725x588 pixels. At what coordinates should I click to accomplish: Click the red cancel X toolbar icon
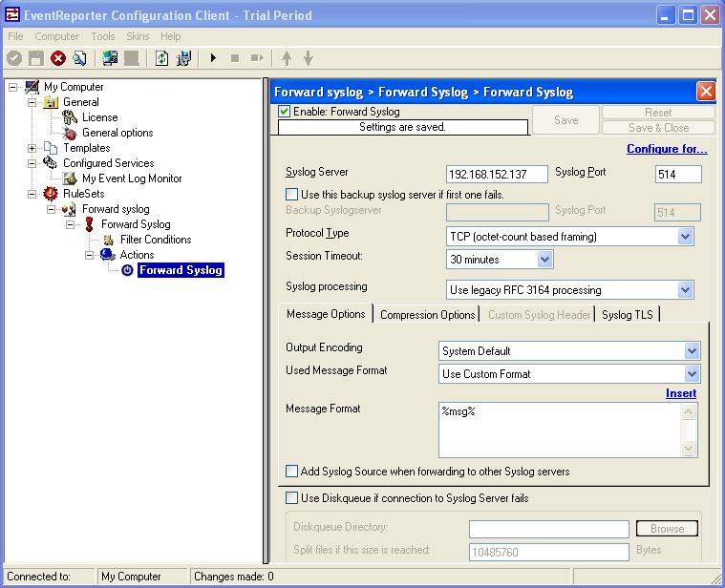(58, 58)
